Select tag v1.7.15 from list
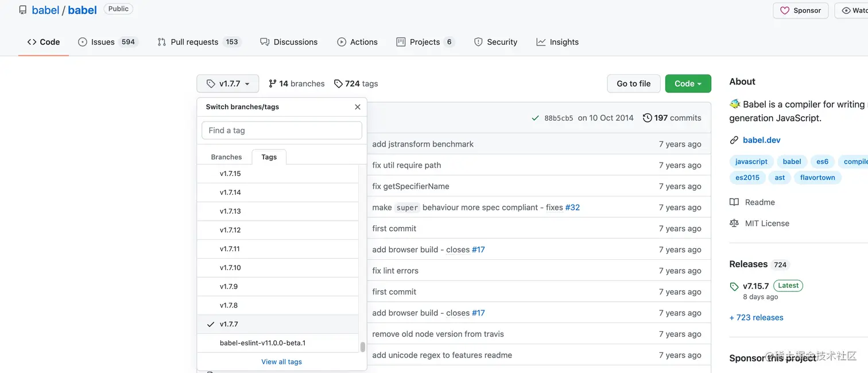The width and height of the screenshot is (868, 373). [x=278, y=174]
